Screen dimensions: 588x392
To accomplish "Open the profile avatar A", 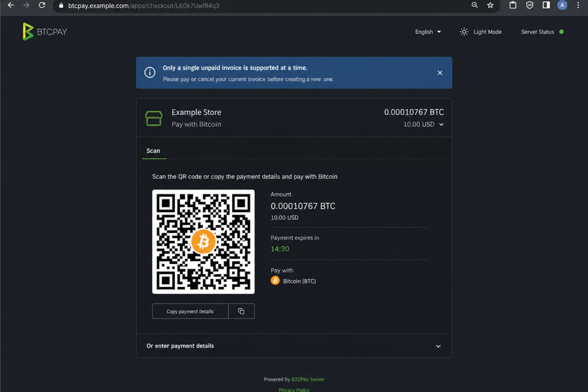I will [562, 5].
